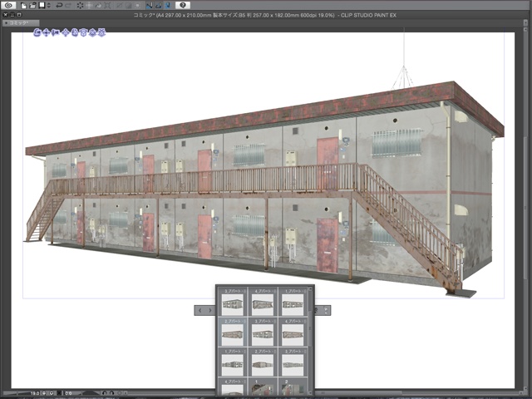The width and height of the screenshot is (532, 399).
Task: Toggle Snap to Special Ruler
Action: pyautogui.click(x=159, y=6)
